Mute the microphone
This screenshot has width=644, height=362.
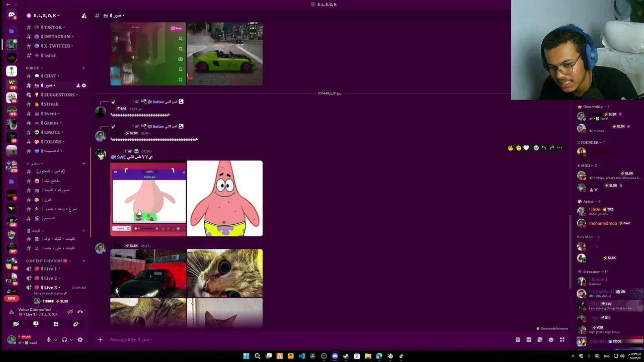(49, 340)
